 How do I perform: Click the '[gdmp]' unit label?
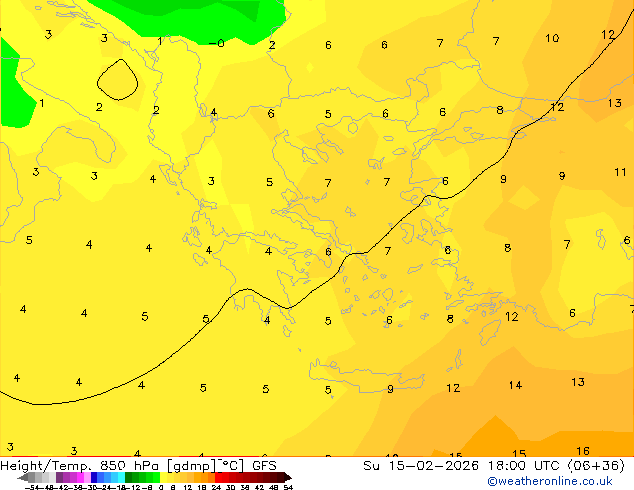click(191, 466)
